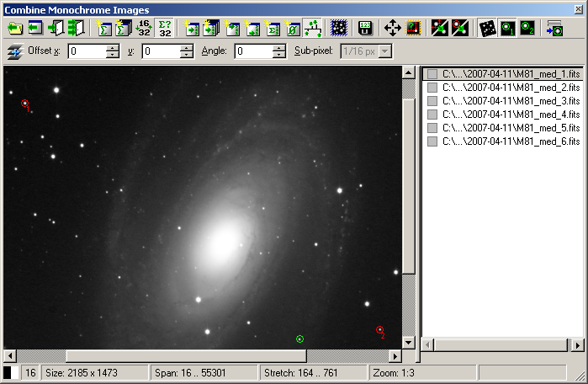Click the 16/32 bit conversion icon
Screen dimensions: 588x384
tap(144, 28)
